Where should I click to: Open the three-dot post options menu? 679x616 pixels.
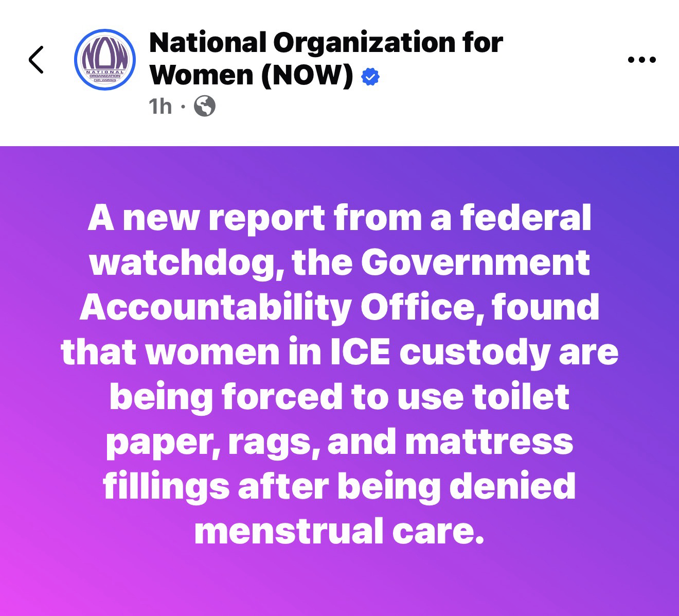pos(642,60)
